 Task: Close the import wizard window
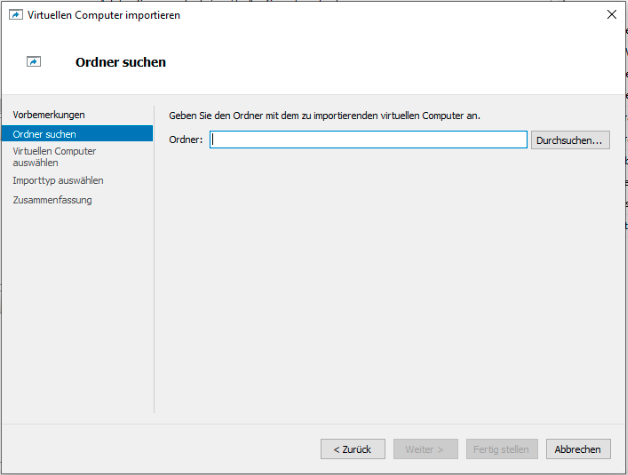click(x=610, y=15)
